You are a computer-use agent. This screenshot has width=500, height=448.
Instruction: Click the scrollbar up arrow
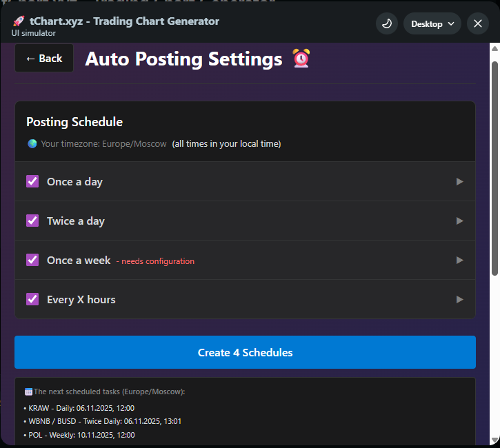(494, 49)
